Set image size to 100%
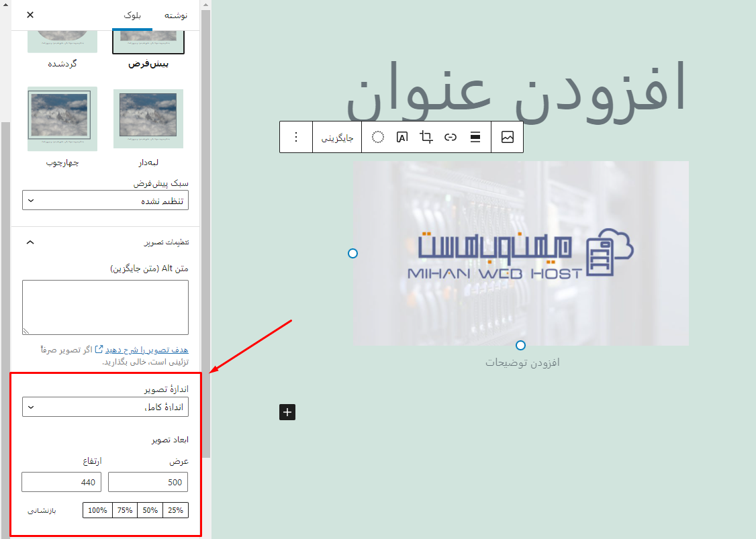Image resolution: width=756 pixels, height=539 pixels. tap(97, 510)
